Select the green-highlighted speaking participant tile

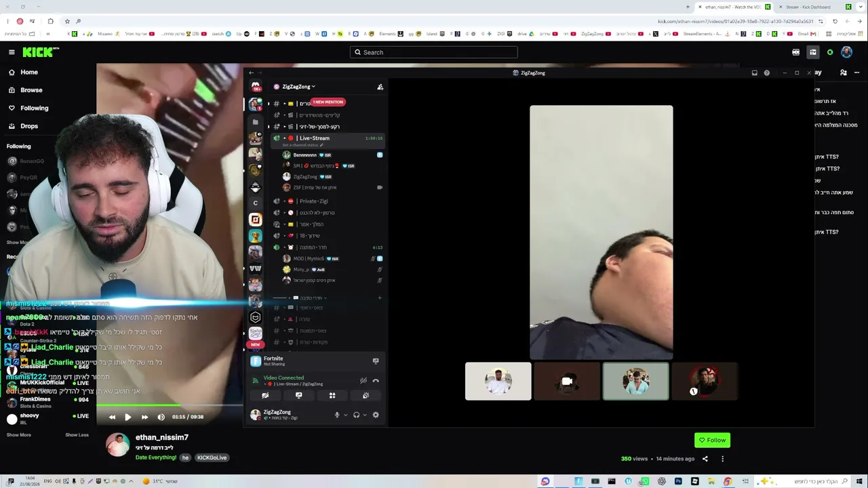pos(636,382)
